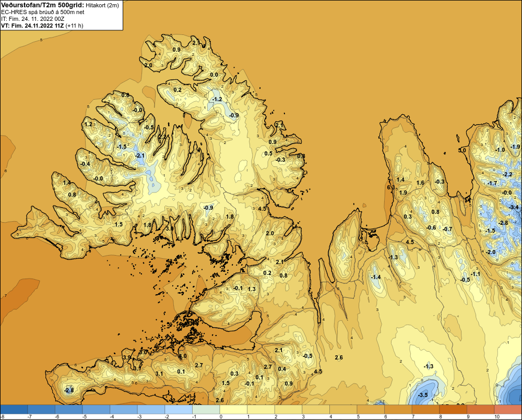522x420 pixels.
Task: Click the -1.0 temperature value on map
Action: (500, 150)
